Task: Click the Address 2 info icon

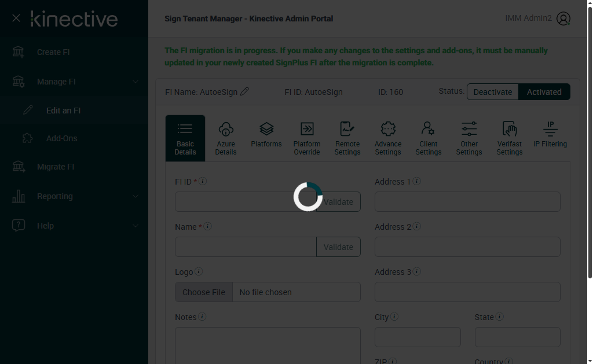Action: pyautogui.click(x=417, y=226)
